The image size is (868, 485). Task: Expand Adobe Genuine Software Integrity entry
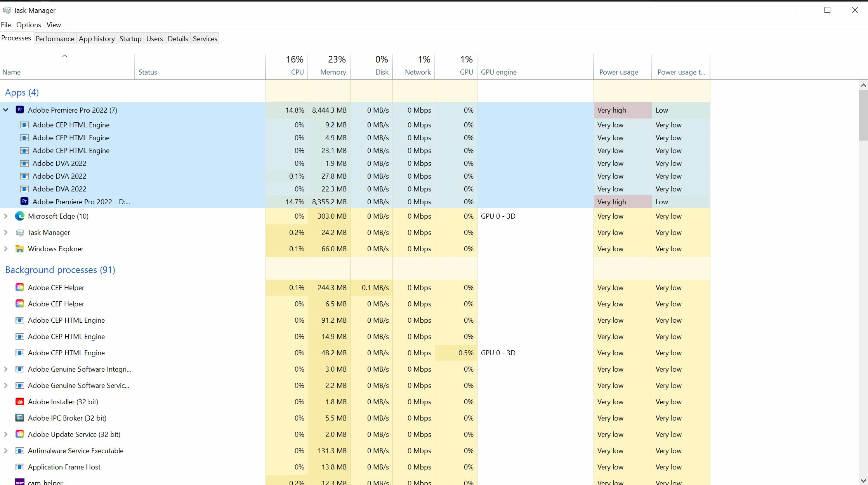click(6, 369)
